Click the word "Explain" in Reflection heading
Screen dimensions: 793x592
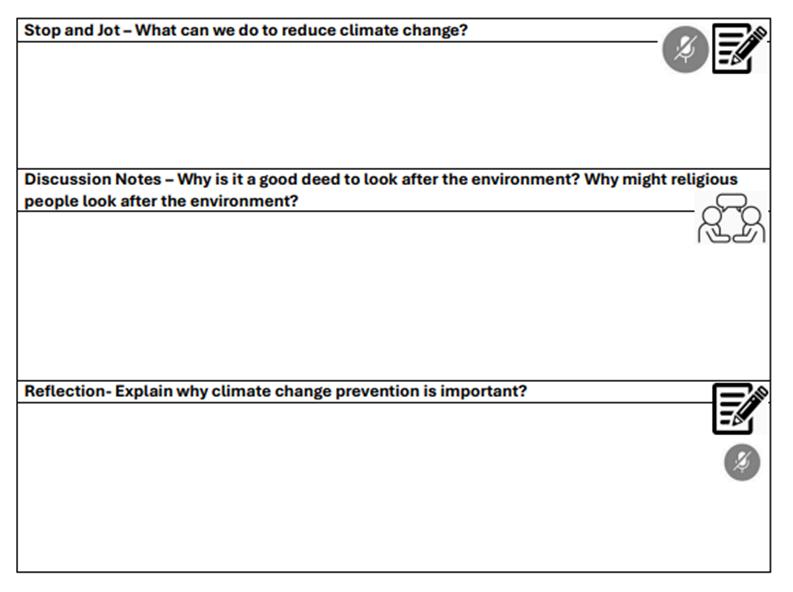pyautogui.click(x=145, y=391)
